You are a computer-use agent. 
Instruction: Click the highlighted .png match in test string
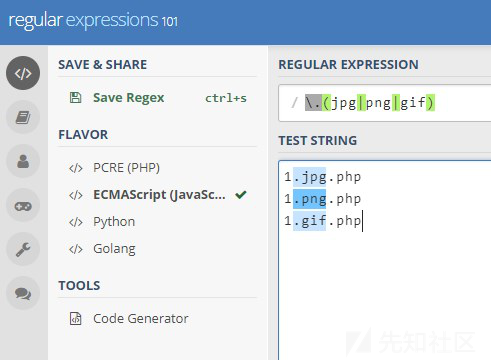[x=310, y=199]
